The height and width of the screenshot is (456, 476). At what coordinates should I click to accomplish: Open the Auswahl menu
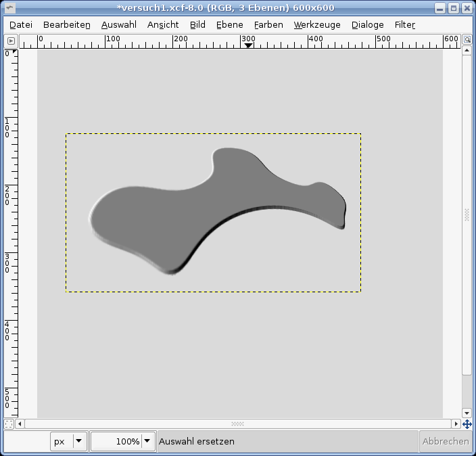click(119, 24)
